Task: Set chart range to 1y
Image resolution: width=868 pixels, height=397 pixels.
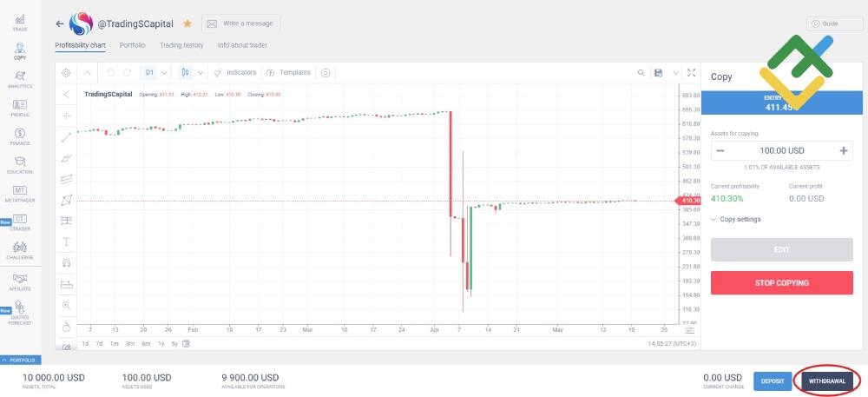Action: pos(161,344)
